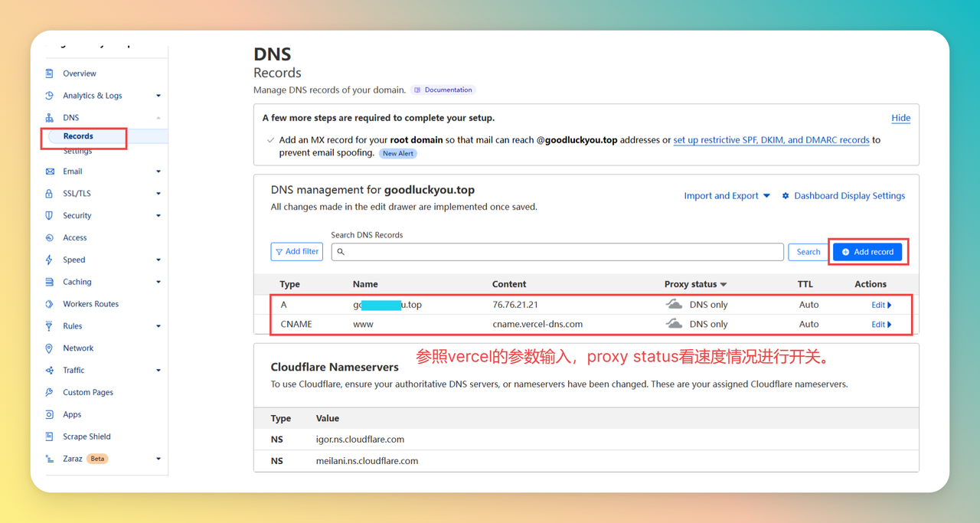
Task: Click the DNS only cloud for www CNAME
Action: pyautogui.click(x=674, y=324)
